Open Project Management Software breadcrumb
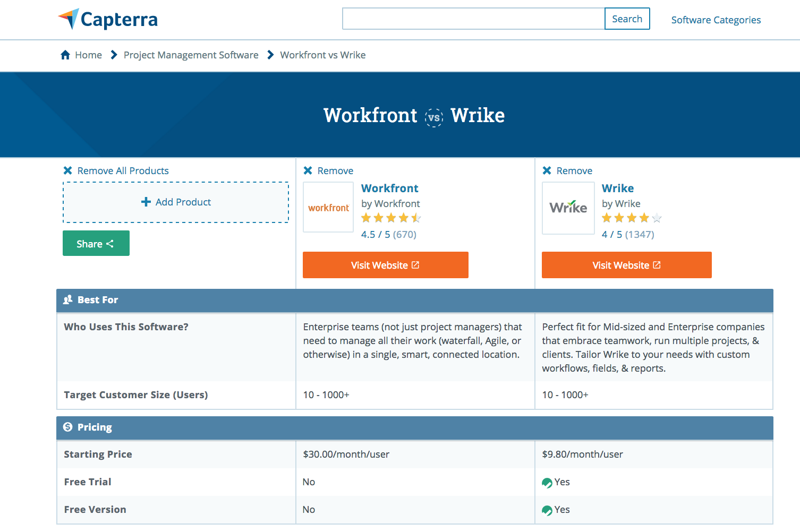Screen dimensions: 800x532 tap(191, 55)
